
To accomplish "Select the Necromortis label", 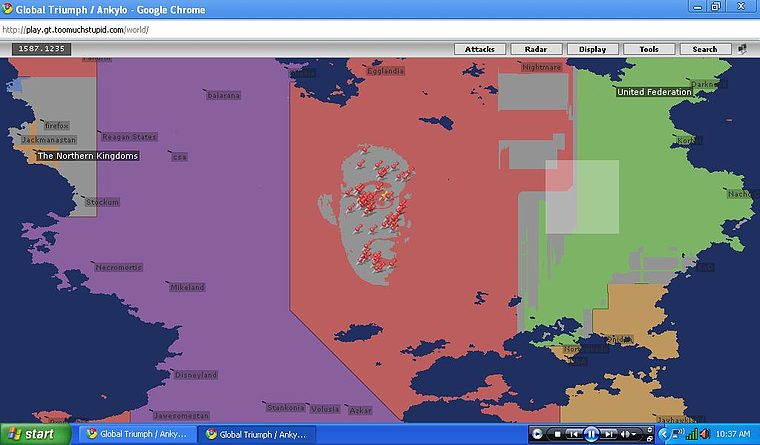I will point(119,267).
